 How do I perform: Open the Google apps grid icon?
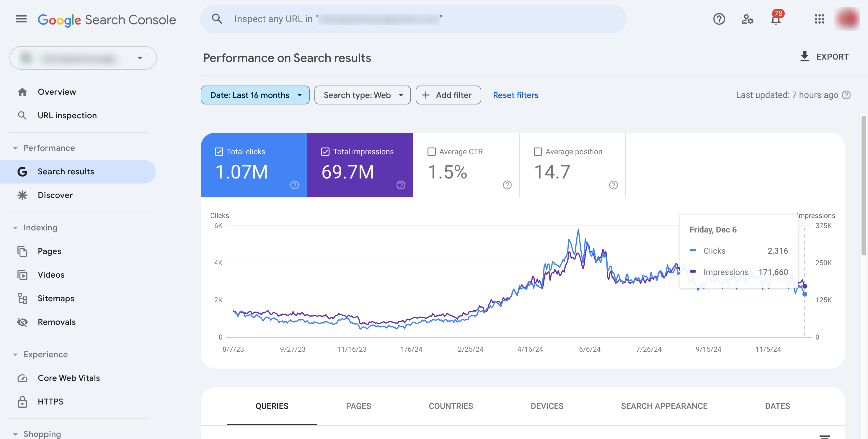click(819, 19)
